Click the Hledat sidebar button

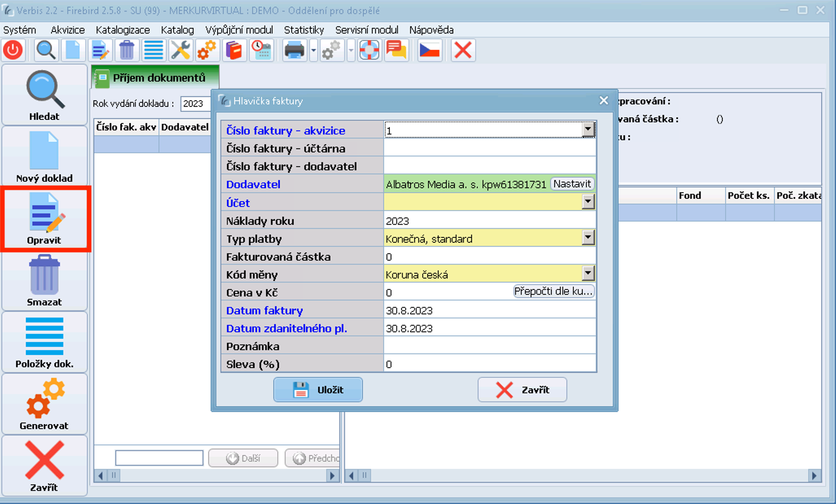pos(44,95)
